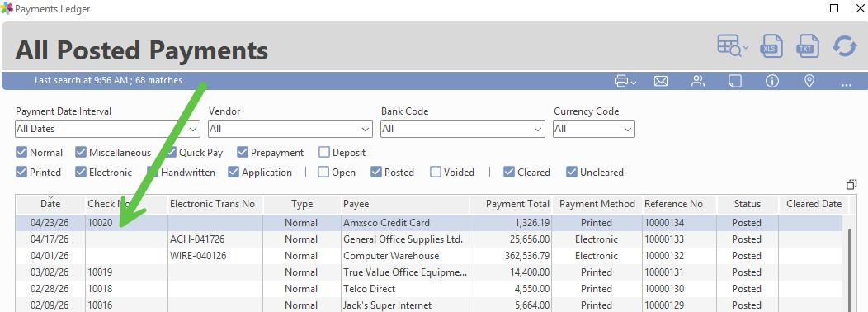The height and width of the screenshot is (312, 868).
Task: Select the ACH-041726 transaction cell
Action: (x=215, y=239)
